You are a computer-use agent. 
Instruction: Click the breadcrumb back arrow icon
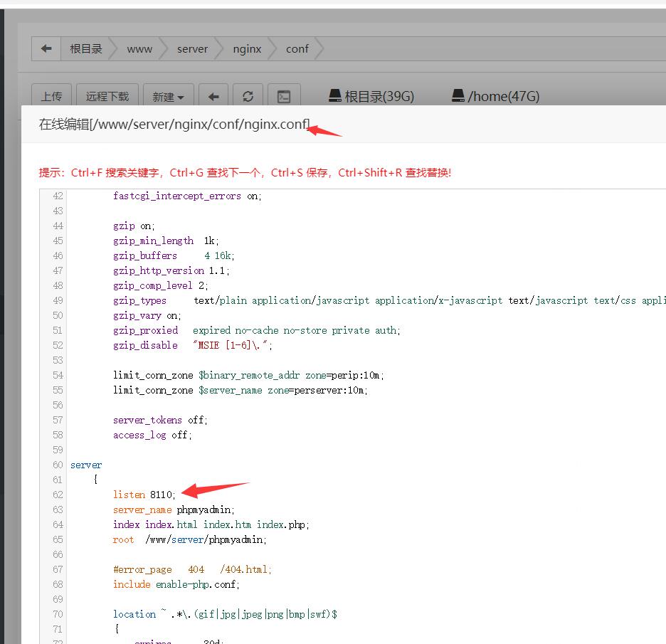46,49
